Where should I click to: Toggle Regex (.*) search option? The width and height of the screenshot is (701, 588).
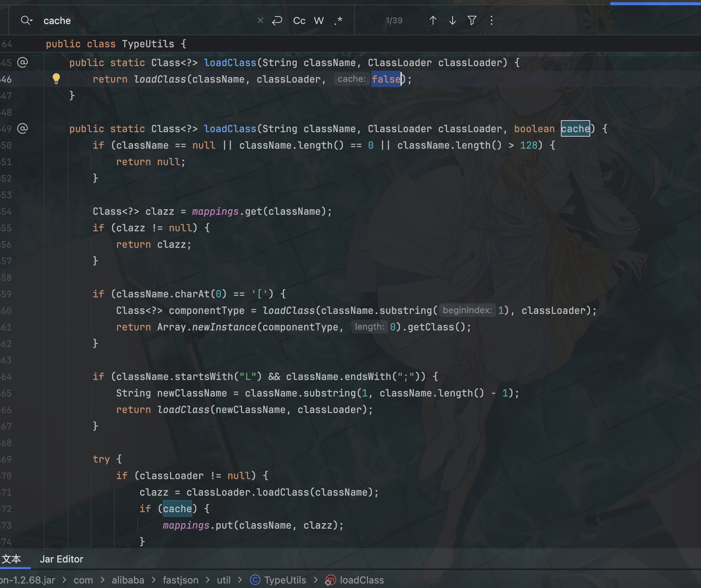click(338, 20)
